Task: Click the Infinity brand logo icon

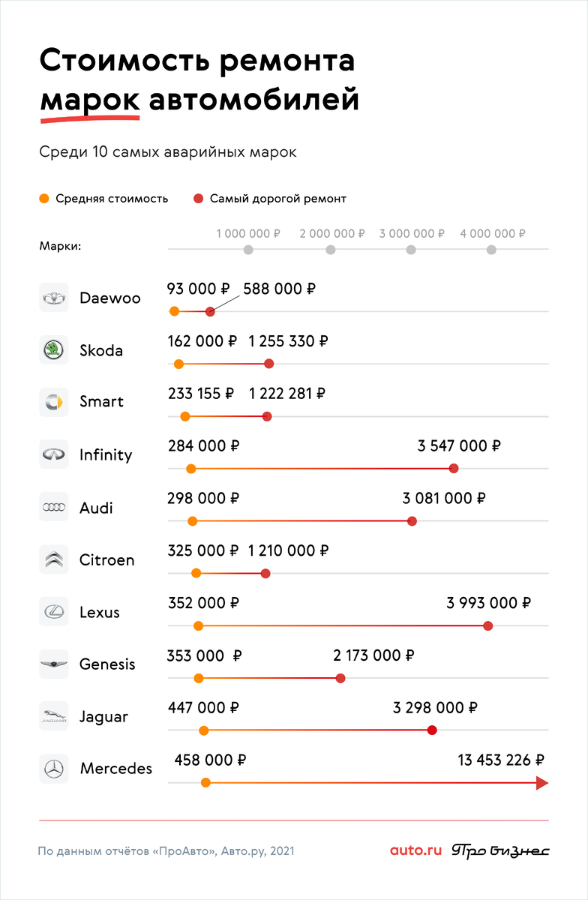Action: point(53,454)
